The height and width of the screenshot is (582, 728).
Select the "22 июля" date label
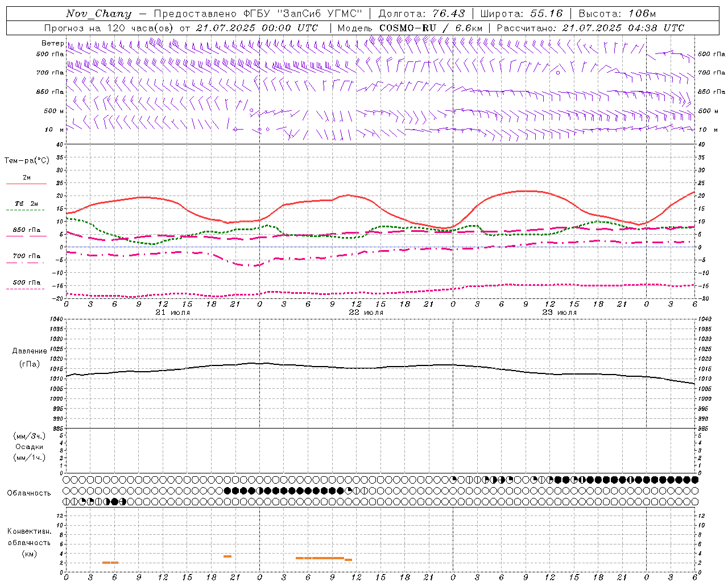[366, 313]
